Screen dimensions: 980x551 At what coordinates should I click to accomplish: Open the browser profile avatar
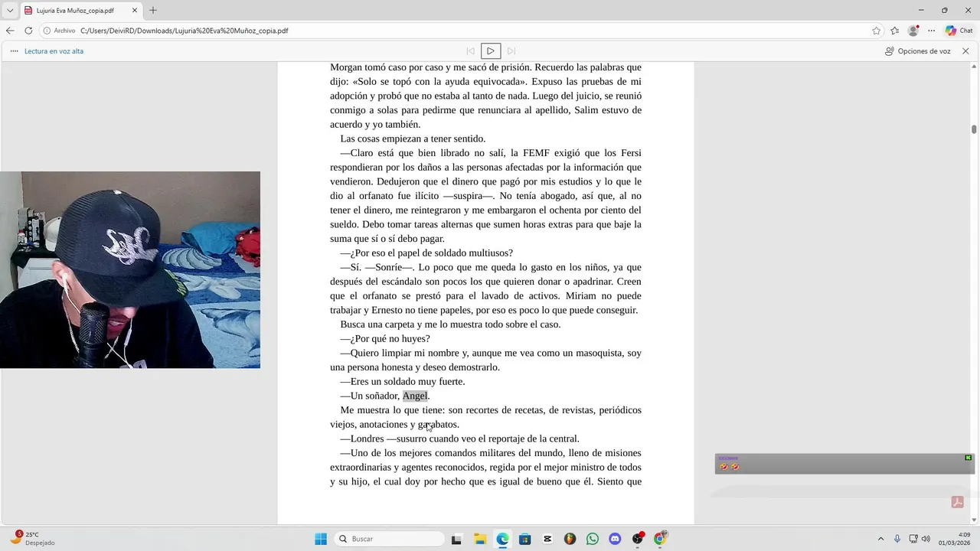tap(913, 31)
